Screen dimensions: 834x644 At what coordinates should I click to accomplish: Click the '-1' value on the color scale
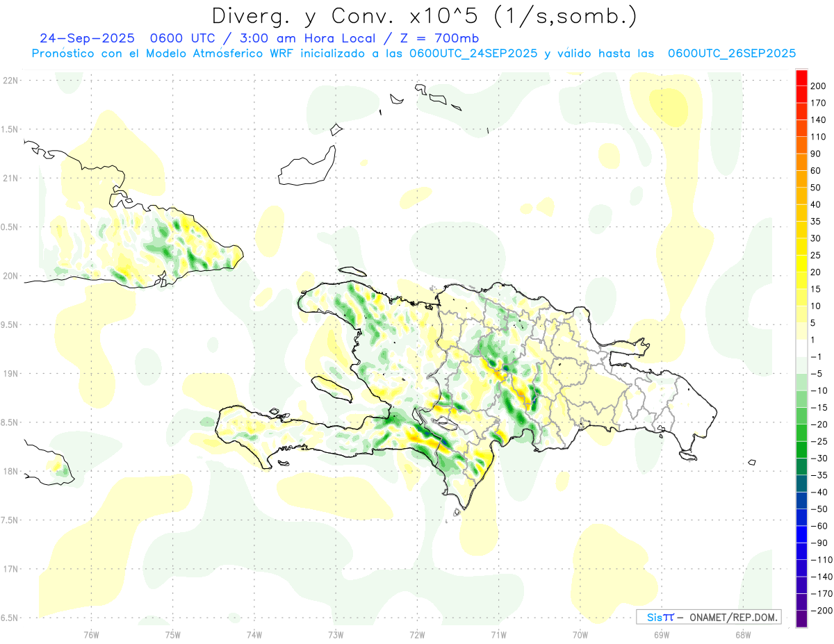(x=817, y=357)
